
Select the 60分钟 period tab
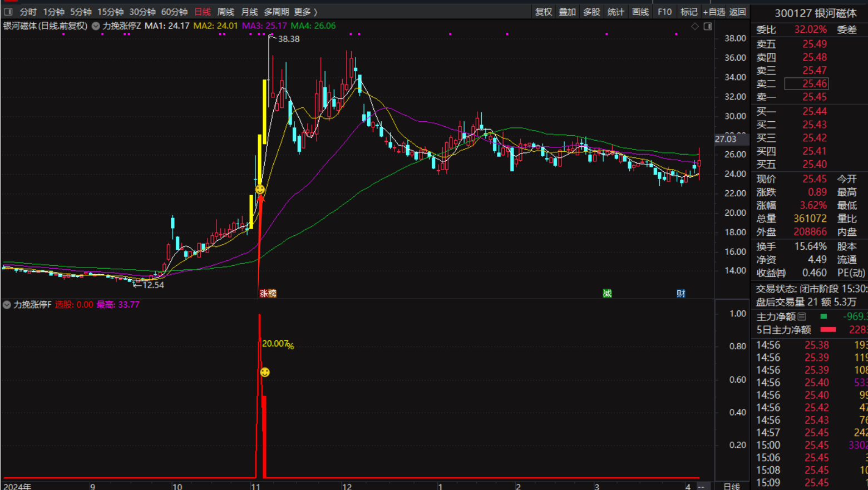coord(174,12)
